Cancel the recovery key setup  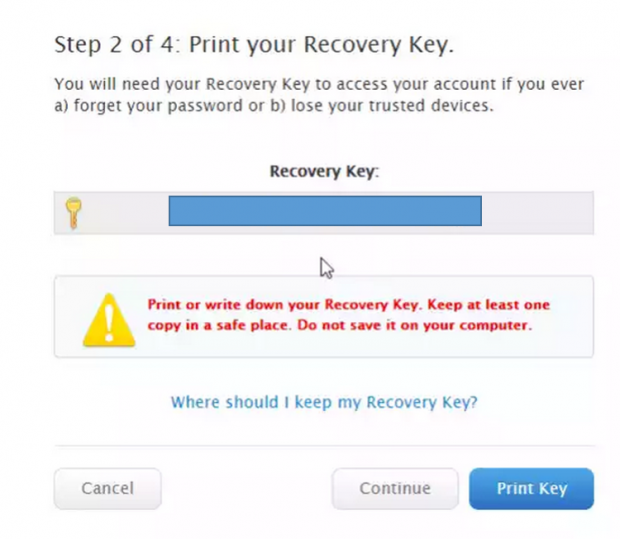[x=107, y=489]
